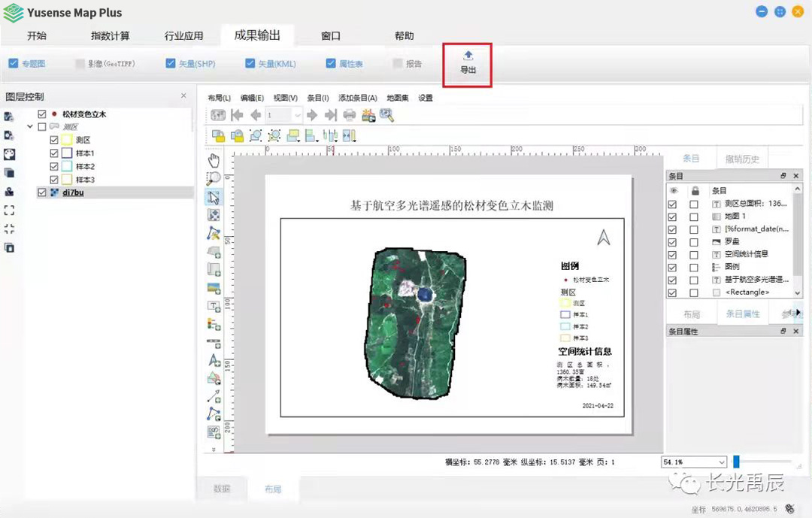Uncheck the 样本1 layer

click(x=54, y=153)
